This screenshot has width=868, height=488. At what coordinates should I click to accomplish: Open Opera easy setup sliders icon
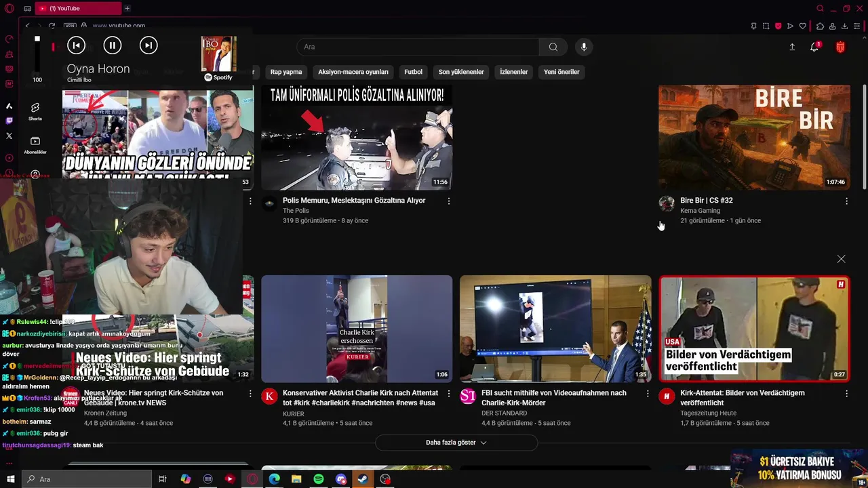(x=857, y=26)
